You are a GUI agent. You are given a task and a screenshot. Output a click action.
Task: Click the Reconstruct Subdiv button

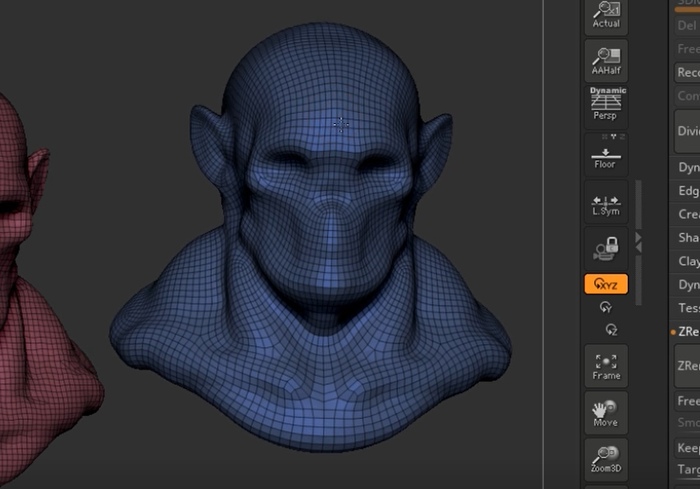[x=688, y=72]
